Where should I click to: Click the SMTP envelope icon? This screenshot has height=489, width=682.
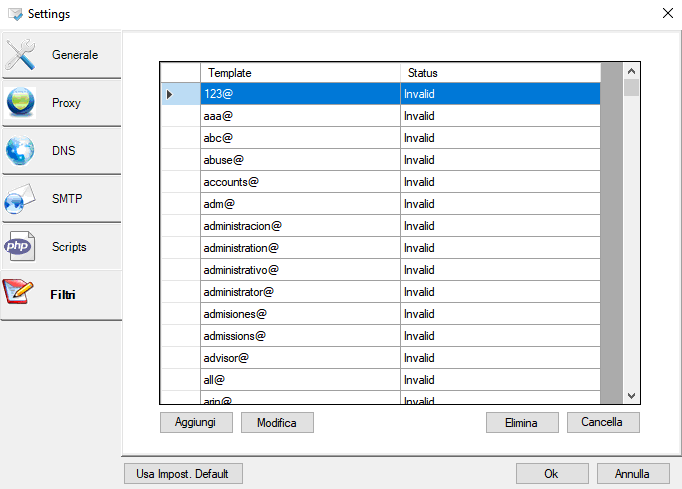[20, 199]
